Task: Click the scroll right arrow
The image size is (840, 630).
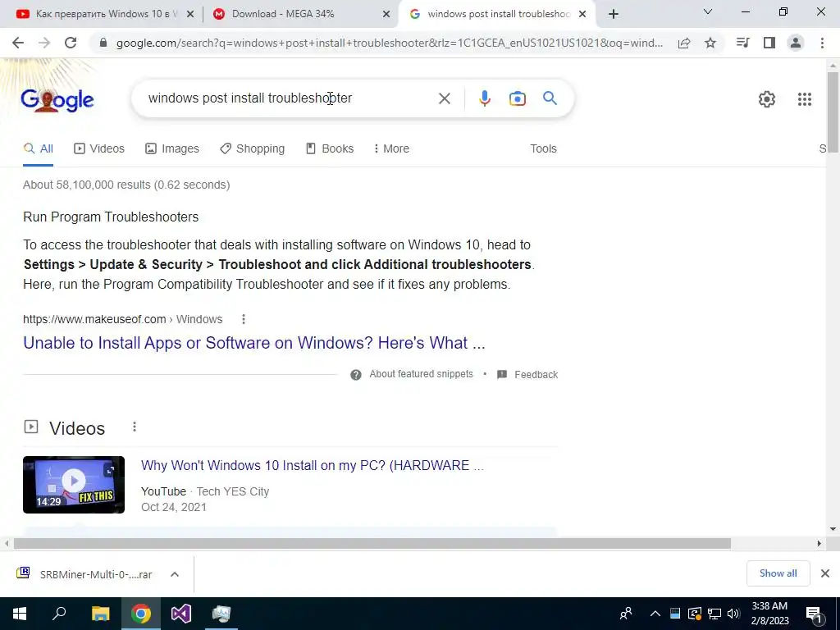Action: pyautogui.click(x=819, y=544)
